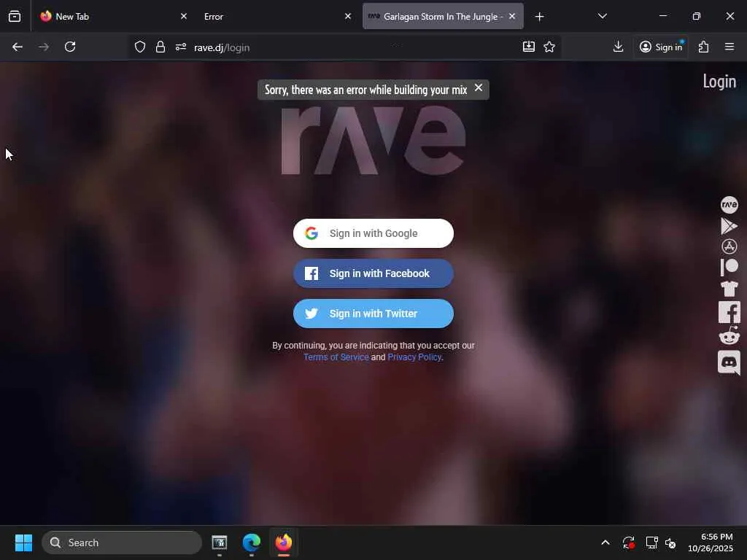This screenshot has width=747, height=560.
Task: Dismiss the mix error notification
Action: [x=479, y=88]
